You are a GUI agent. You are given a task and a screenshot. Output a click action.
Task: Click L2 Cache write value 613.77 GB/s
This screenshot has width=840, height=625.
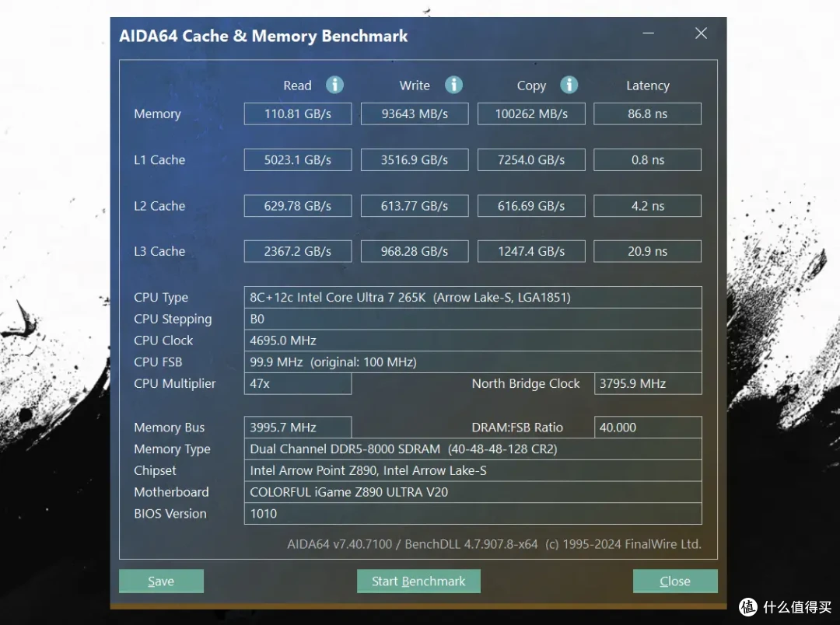coord(415,206)
